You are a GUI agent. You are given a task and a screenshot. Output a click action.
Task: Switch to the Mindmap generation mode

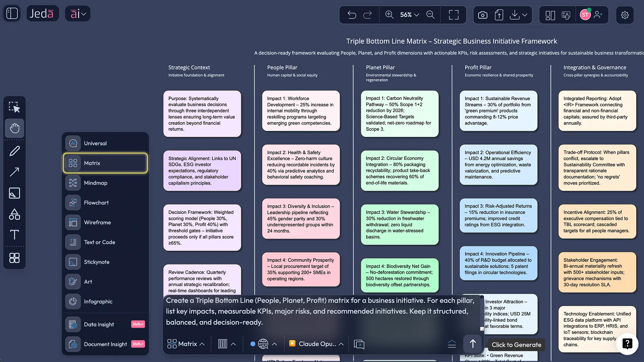(x=105, y=183)
